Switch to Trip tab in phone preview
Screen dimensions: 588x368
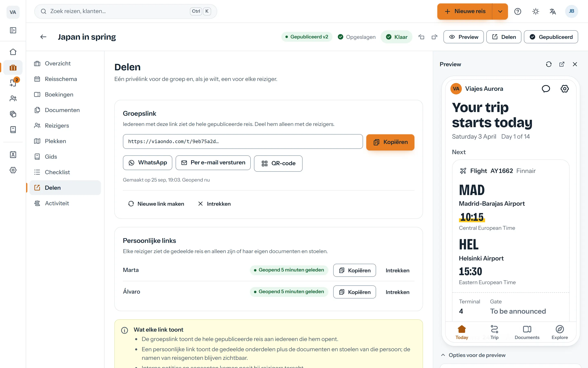494,332
